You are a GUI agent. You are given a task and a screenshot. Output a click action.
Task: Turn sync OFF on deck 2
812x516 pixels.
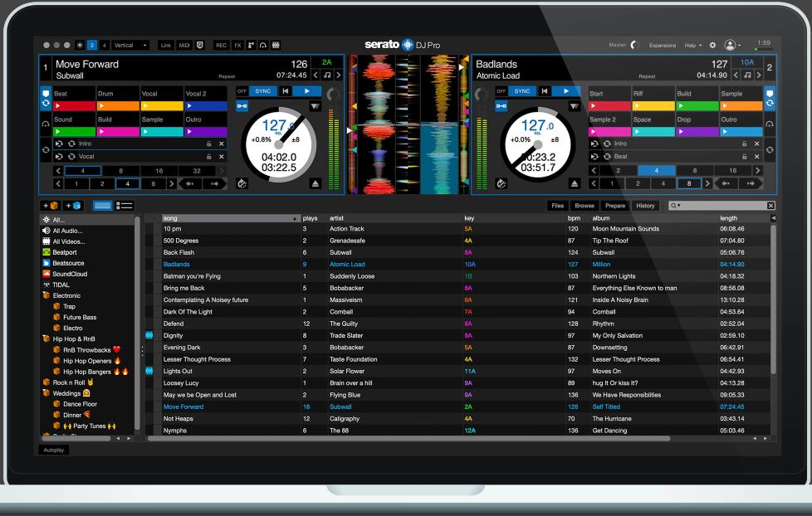pos(501,91)
